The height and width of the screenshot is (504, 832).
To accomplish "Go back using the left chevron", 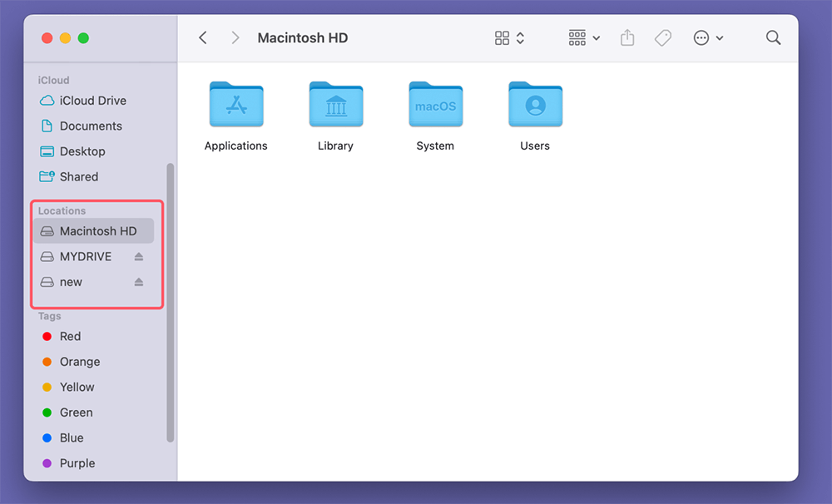I will (203, 37).
